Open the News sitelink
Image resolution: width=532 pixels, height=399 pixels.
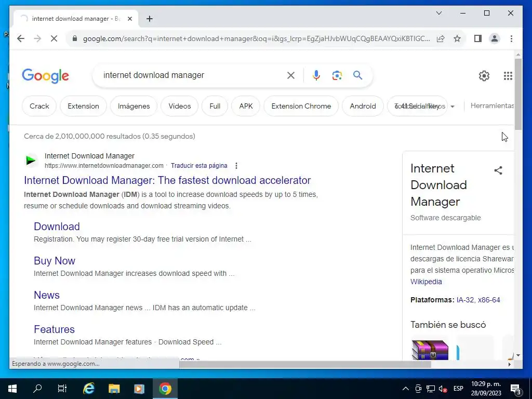[46, 295]
